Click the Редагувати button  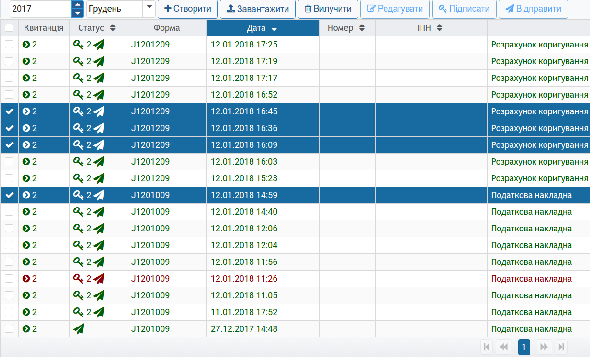point(394,9)
